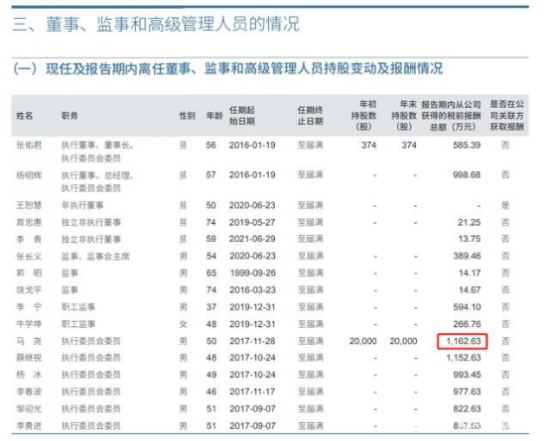The height and width of the screenshot is (441, 550).
Task: Select the start date 2016-03-23
Action: (253, 290)
